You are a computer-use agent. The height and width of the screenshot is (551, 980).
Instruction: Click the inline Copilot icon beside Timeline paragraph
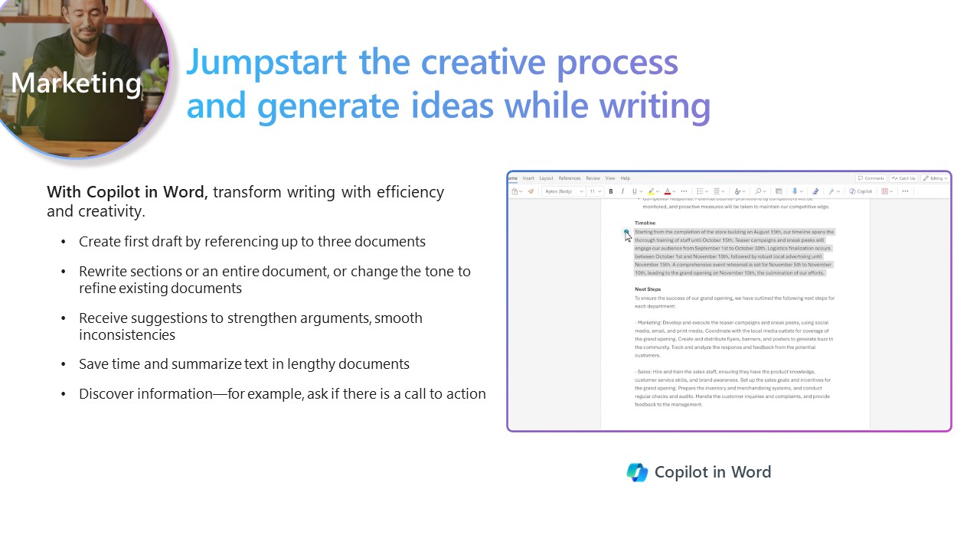coord(626,231)
